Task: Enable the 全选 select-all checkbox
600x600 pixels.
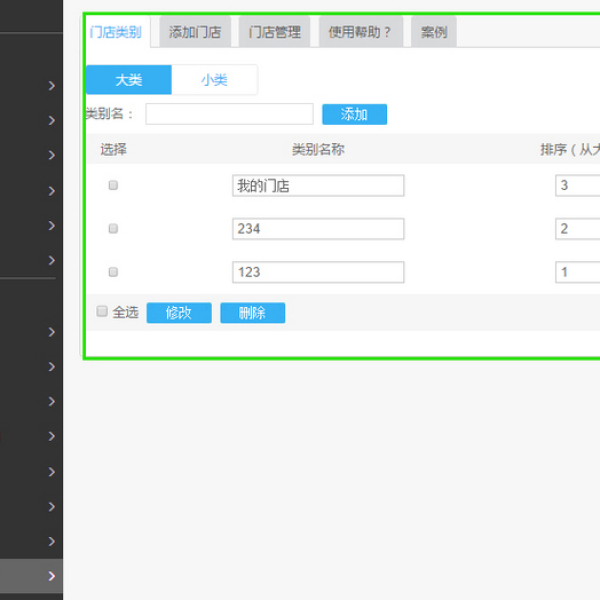Action: [x=102, y=312]
